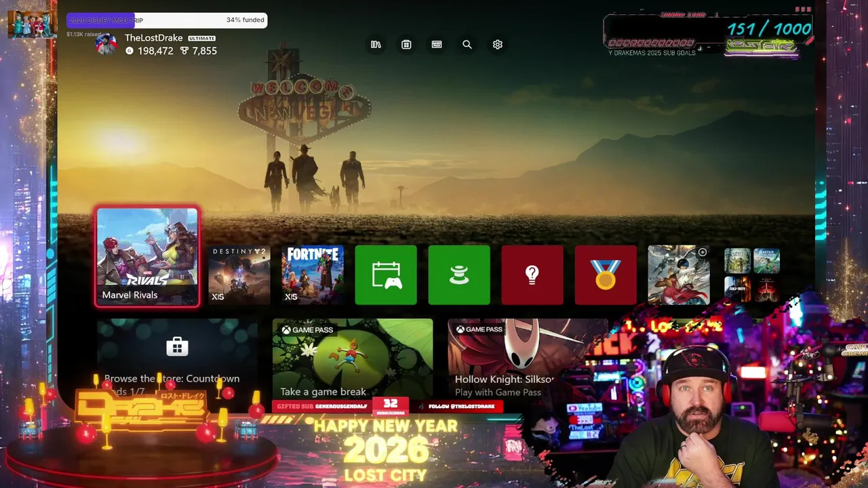This screenshot has width=868, height=488.
Task: Click the disc badge on anime tile
Action: click(x=703, y=252)
